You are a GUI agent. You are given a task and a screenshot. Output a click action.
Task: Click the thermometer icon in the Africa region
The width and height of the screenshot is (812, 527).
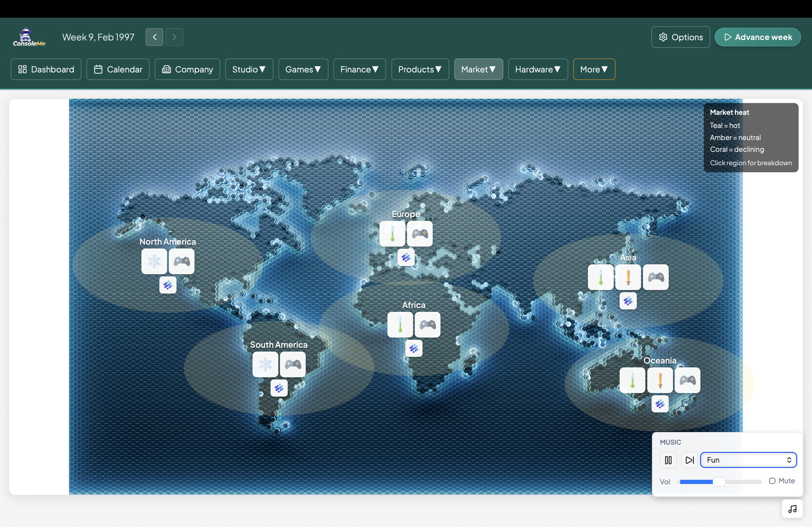(399, 324)
